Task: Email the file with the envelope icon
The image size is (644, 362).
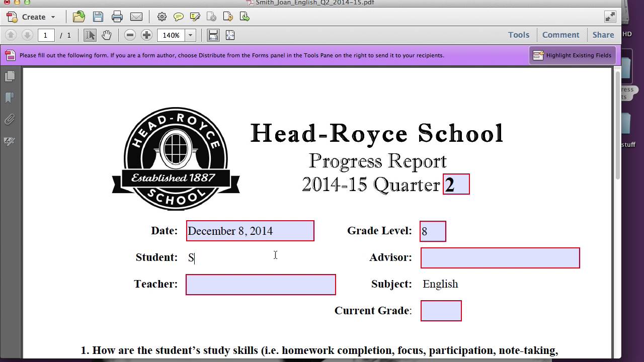Action: (x=136, y=17)
